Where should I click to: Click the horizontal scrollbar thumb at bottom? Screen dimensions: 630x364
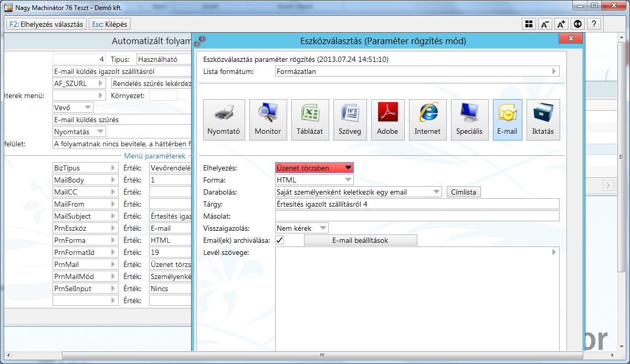[x=321, y=356]
